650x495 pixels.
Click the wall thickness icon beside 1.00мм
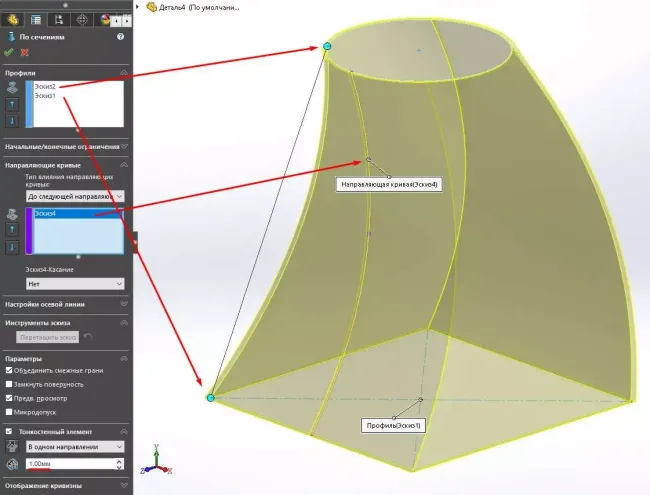pyautogui.click(x=12, y=464)
